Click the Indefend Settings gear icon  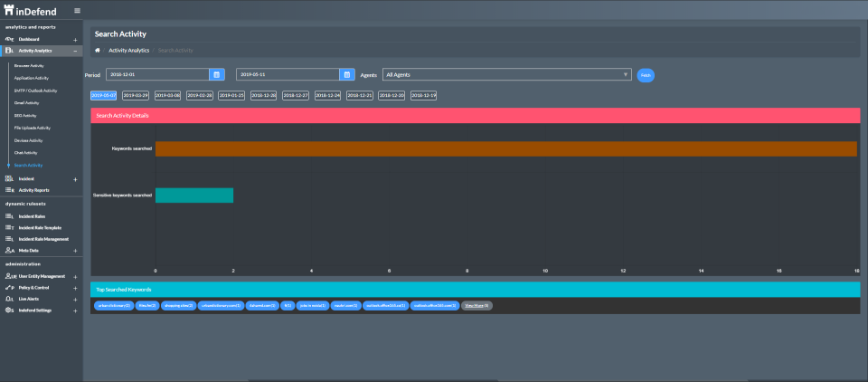pos(9,310)
